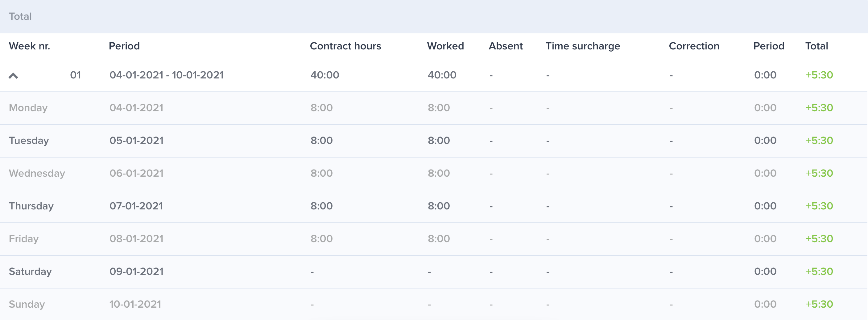Click Wednesday's contract hours 8:00
Image resolution: width=868 pixels, height=320 pixels.
pos(321,173)
